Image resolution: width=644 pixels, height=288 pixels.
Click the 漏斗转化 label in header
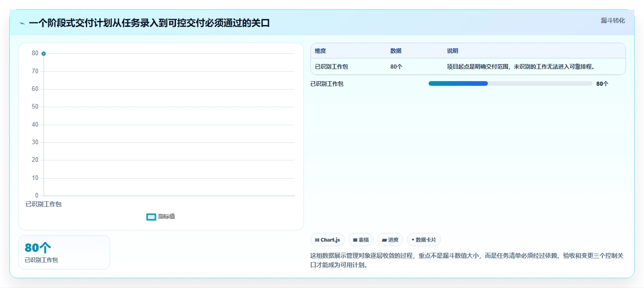click(x=612, y=21)
